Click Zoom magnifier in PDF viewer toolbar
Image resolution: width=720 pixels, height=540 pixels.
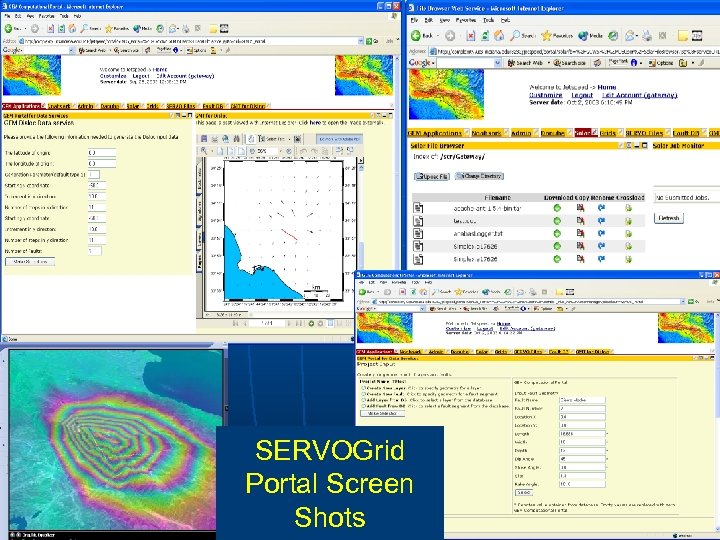coord(204,151)
